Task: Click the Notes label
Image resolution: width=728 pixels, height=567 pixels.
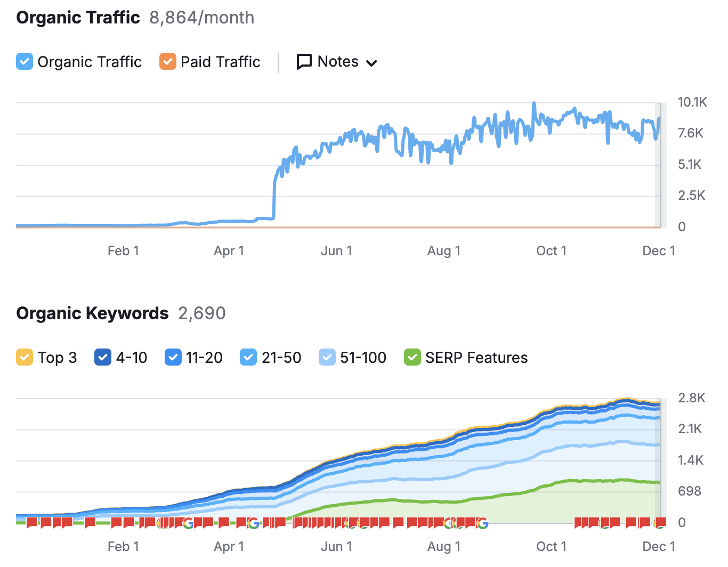Action: coord(338,62)
